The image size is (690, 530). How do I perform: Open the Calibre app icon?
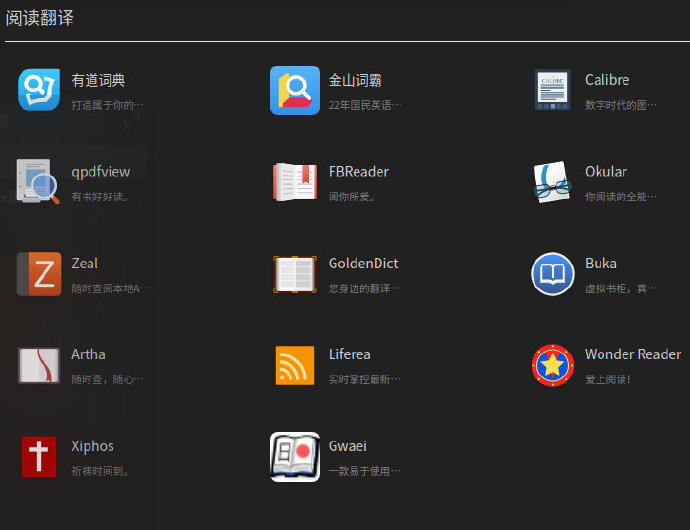[553, 90]
